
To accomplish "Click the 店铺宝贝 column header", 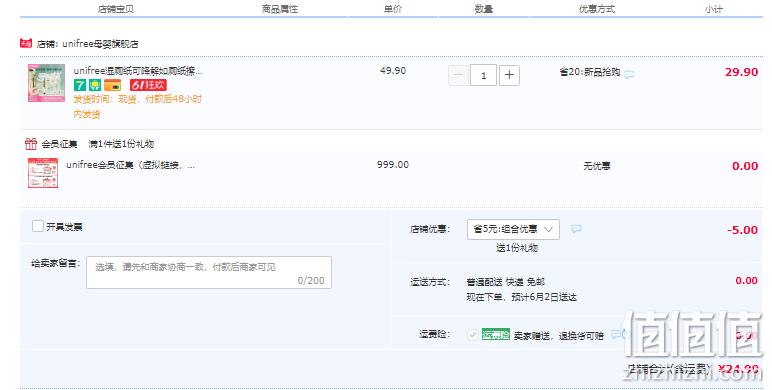I will point(116,9).
